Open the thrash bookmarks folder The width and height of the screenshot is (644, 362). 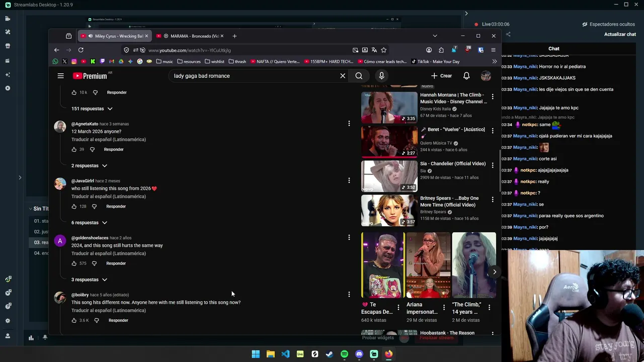point(237,61)
